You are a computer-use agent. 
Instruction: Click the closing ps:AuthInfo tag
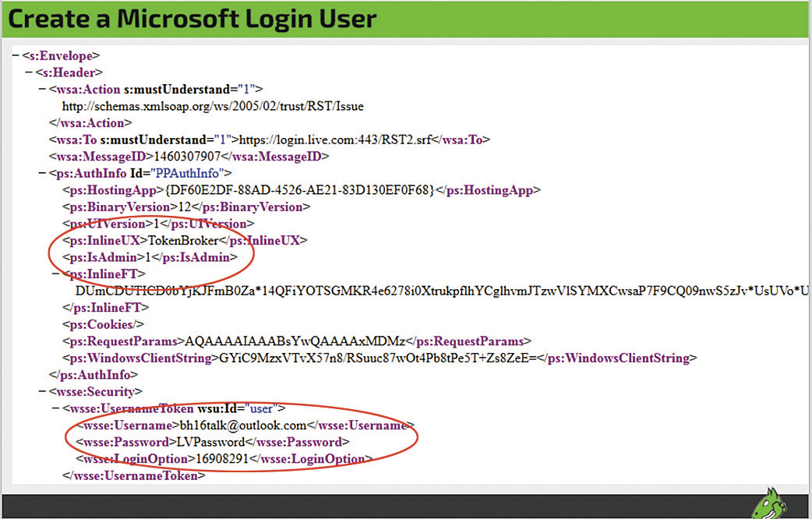(x=94, y=375)
